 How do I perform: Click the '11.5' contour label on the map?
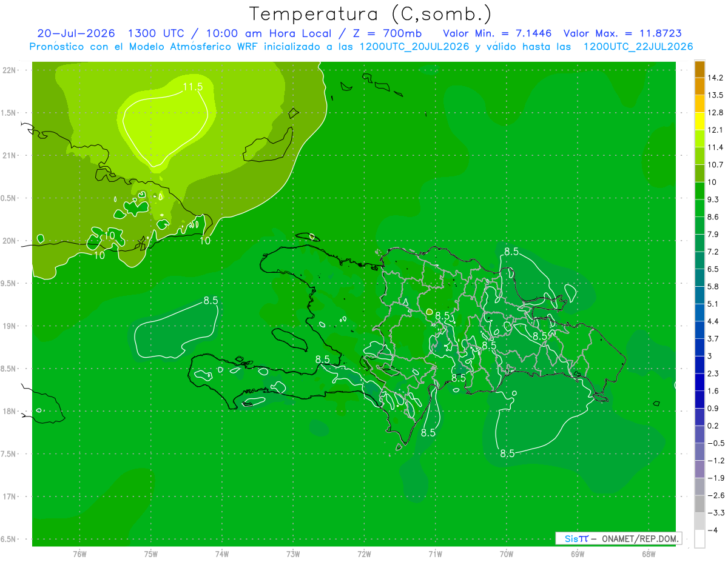point(192,87)
